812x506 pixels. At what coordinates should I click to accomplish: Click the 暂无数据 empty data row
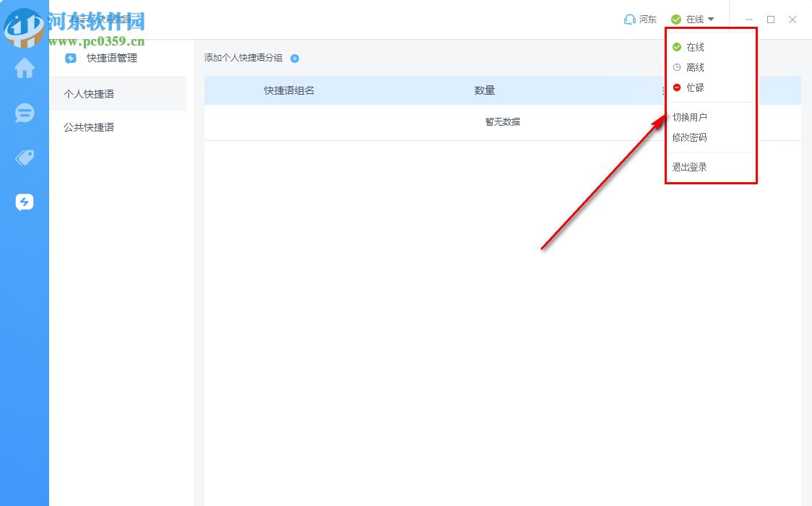click(x=501, y=121)
